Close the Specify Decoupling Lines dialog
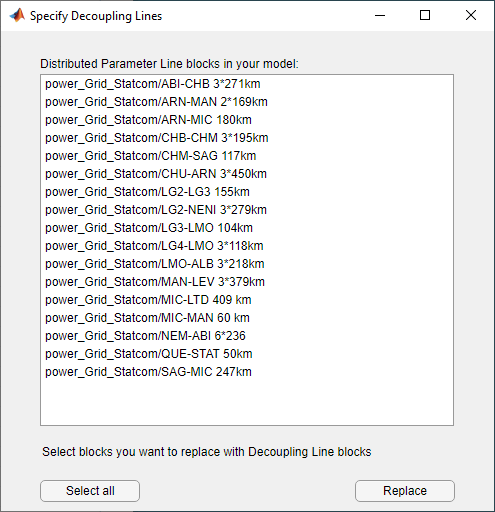The image size is (495, 512). coord(471,15)
